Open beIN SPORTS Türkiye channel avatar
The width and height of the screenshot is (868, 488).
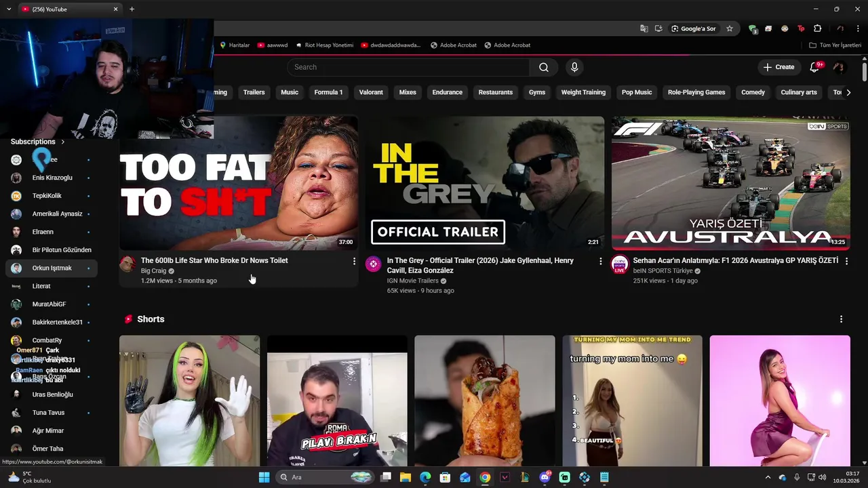(619, 264)
